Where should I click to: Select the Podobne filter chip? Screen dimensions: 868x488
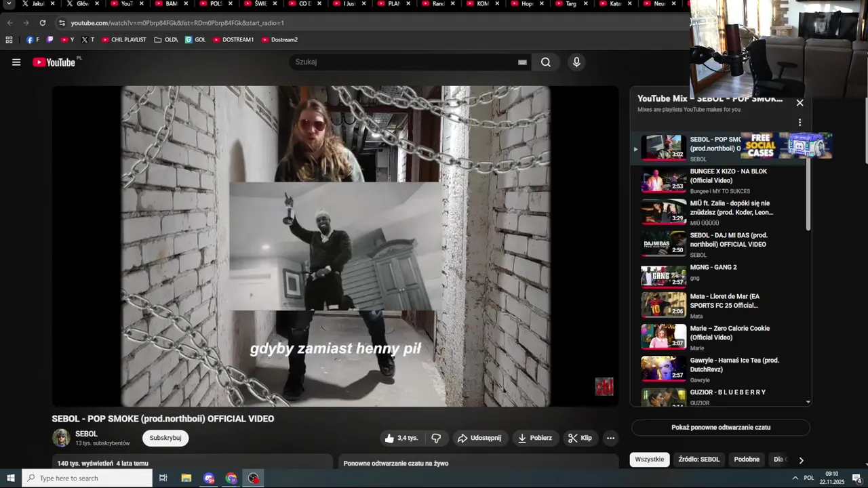click(x=747, y=460)
